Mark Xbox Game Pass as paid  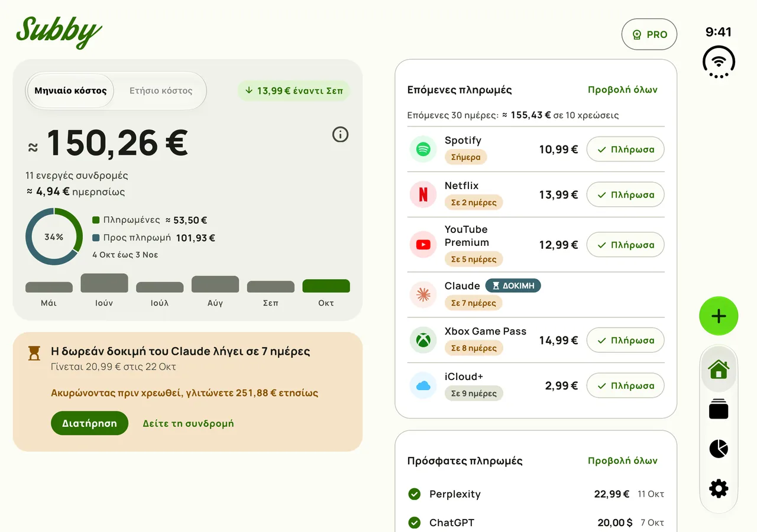click(x=625, y=340)
